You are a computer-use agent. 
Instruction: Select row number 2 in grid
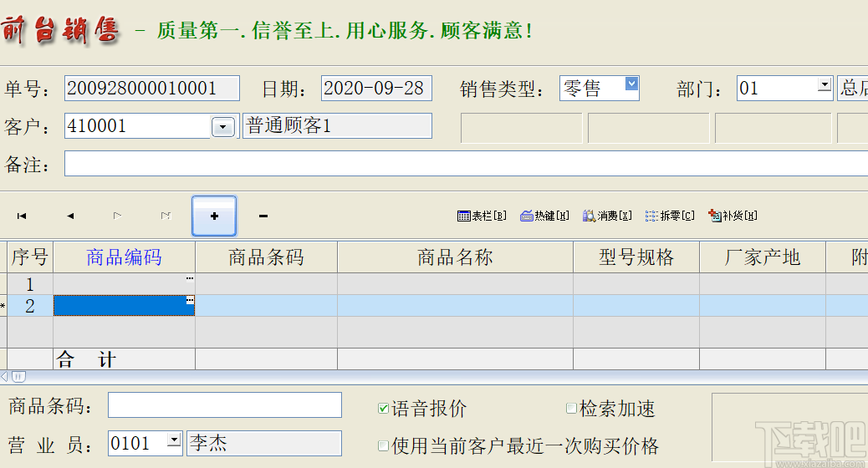(30, 306)
